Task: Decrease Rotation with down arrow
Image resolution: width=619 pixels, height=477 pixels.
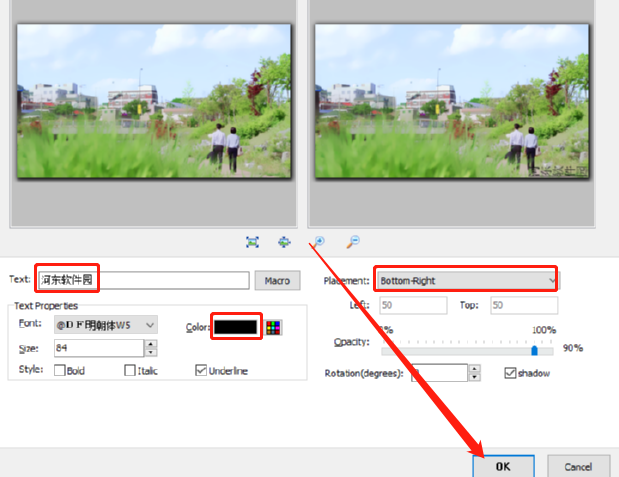Action: click(474, 377)
